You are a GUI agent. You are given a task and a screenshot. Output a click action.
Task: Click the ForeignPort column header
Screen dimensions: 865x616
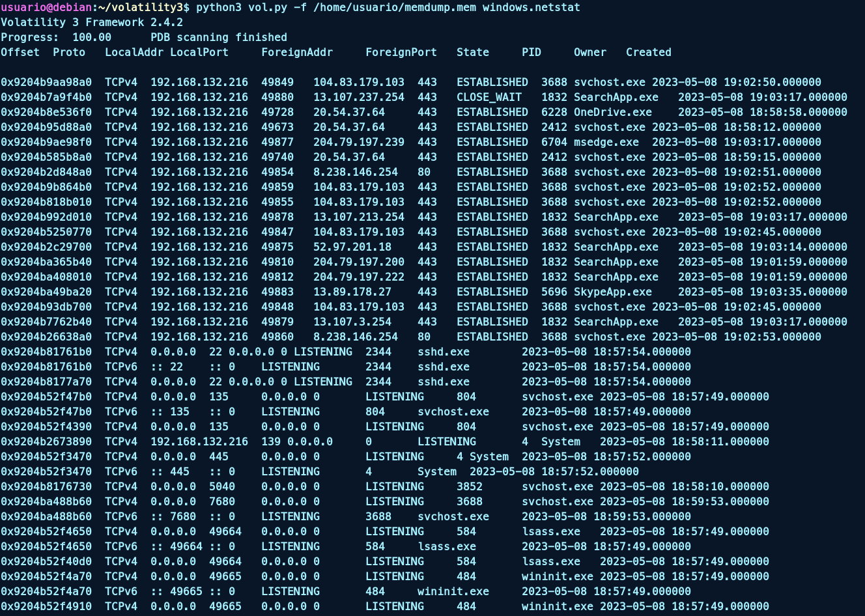click(401, 52)
